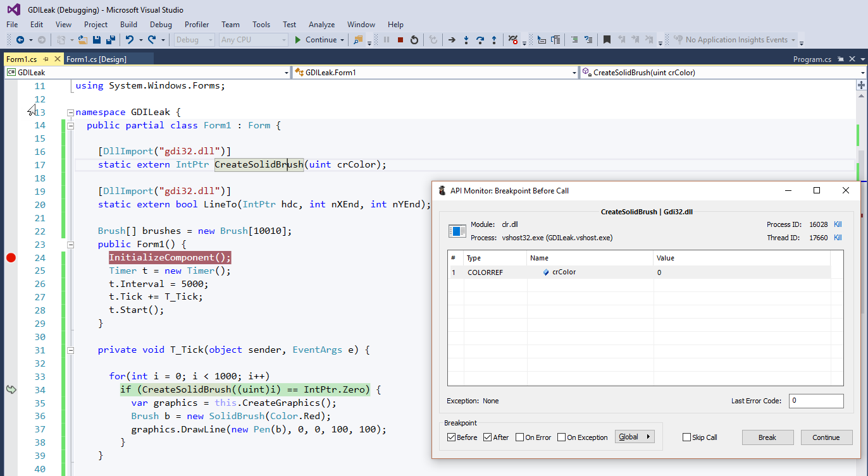Check the Skip Call checkbox
The image size is (868, 476).
click(x=686, y=437)
